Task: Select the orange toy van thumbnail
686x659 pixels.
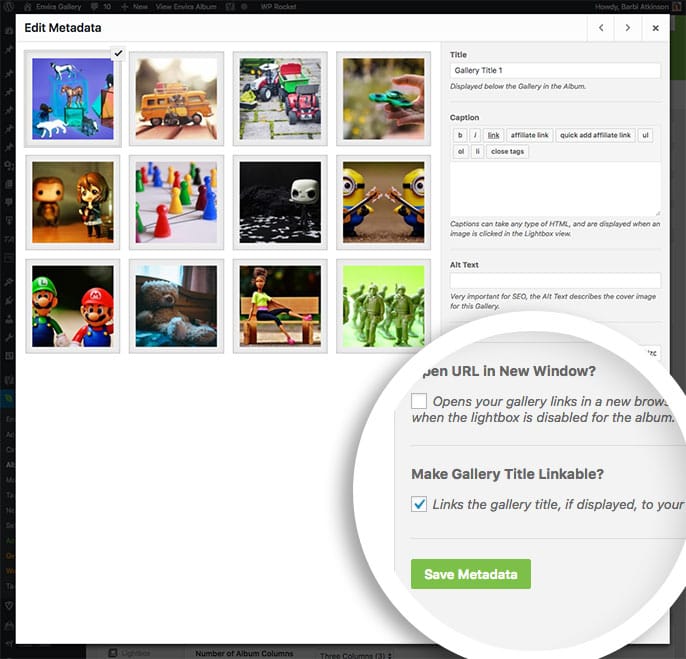Action: click(176, 99)
